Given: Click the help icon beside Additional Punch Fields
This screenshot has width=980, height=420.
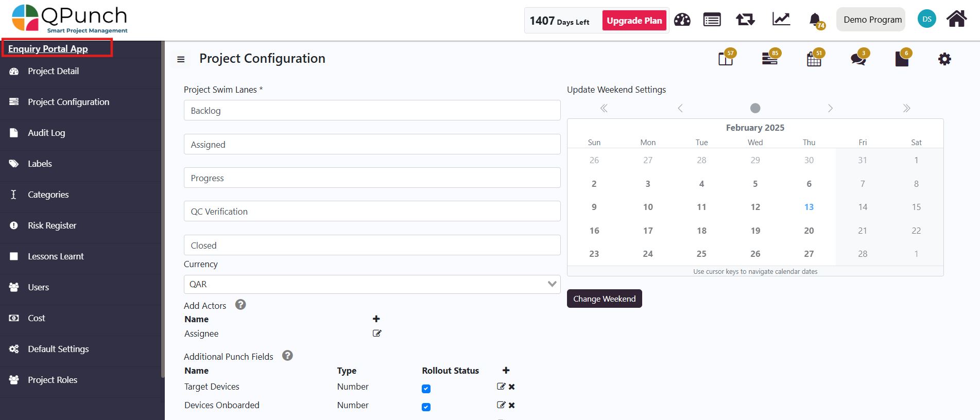Looking at the screenshot, I should pos(287,356).
